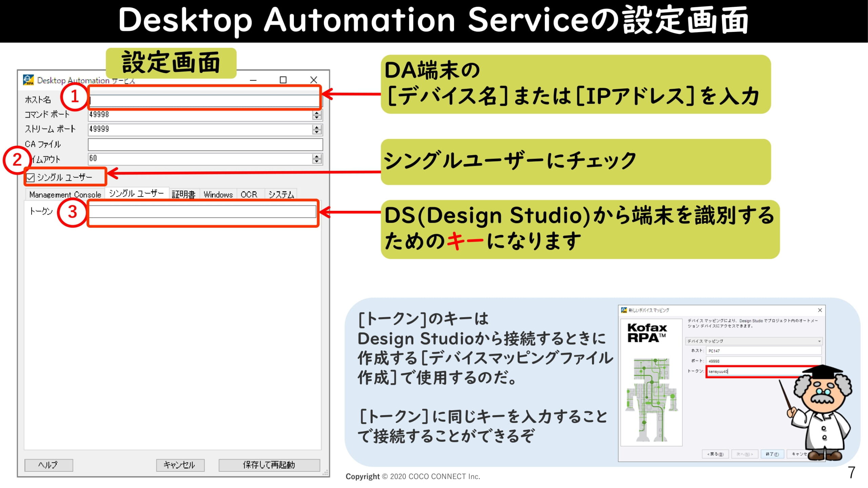Click the Desktop Automation service app icon
The width and height of the screenshot is (868, 488).
[28, 80]
